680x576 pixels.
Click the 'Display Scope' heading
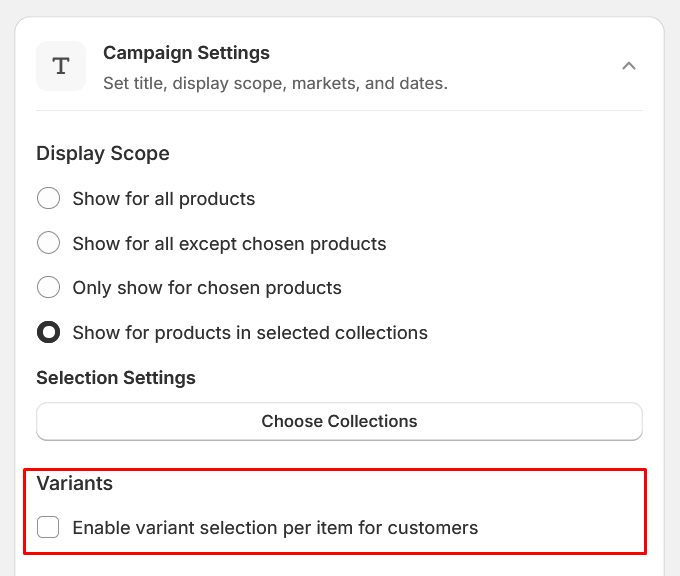coord(103,153)
